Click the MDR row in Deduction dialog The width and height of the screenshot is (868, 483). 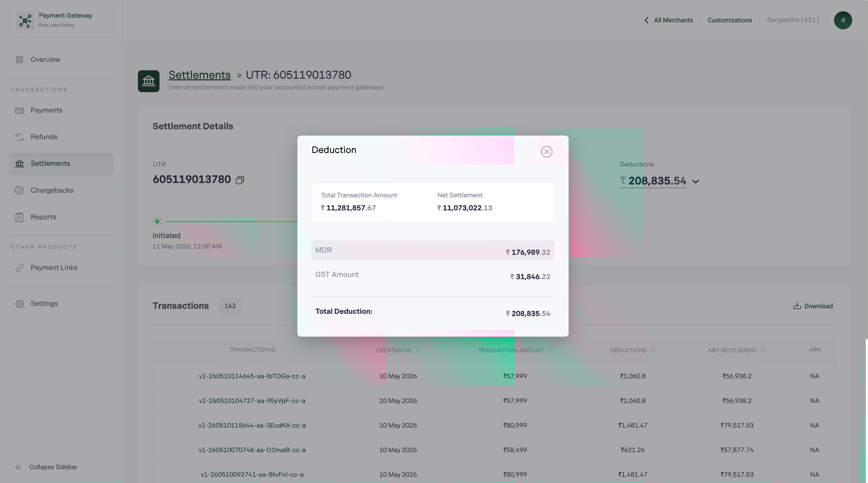[x=433, y=251]
